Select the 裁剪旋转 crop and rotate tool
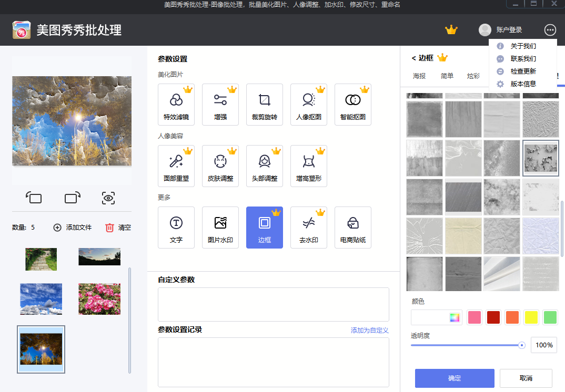 [x=265, y=104]
